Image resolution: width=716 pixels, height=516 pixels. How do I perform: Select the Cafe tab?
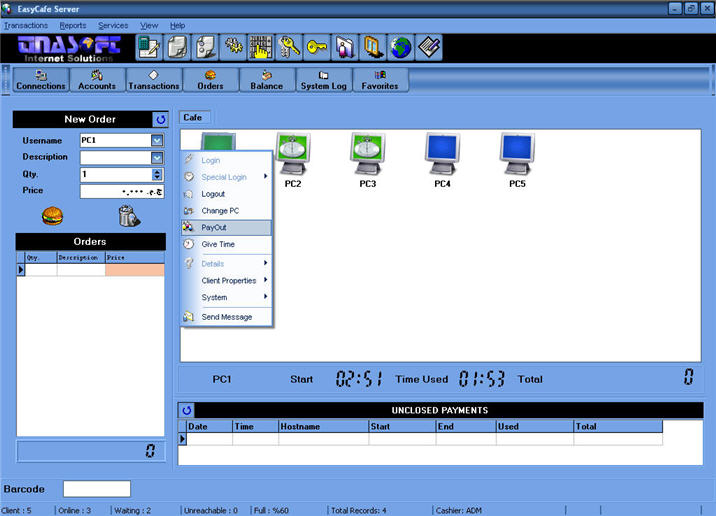coord(193,117)
